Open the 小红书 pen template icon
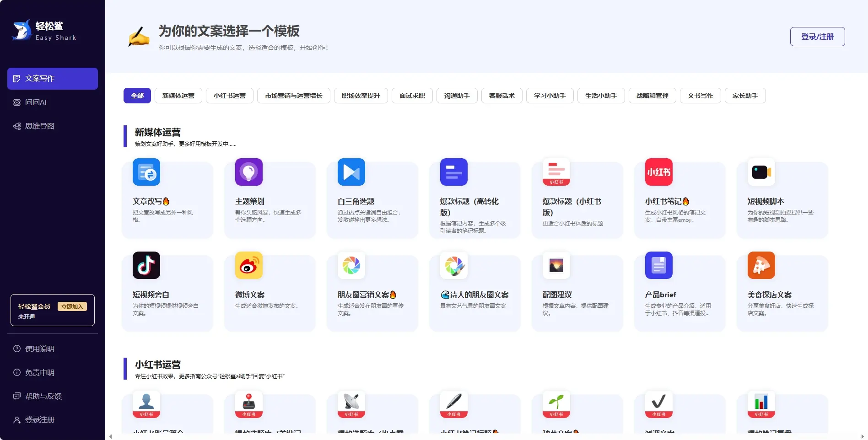Screen dimensions: 868x440 454,404
